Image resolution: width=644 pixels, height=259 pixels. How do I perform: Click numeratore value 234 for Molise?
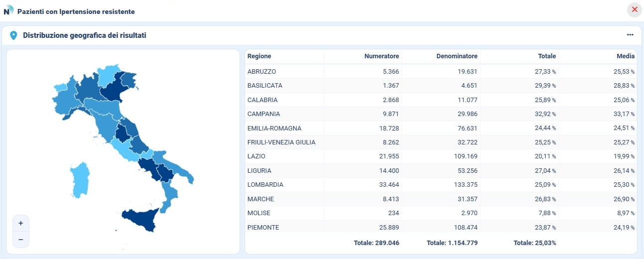tap(394, 213)
